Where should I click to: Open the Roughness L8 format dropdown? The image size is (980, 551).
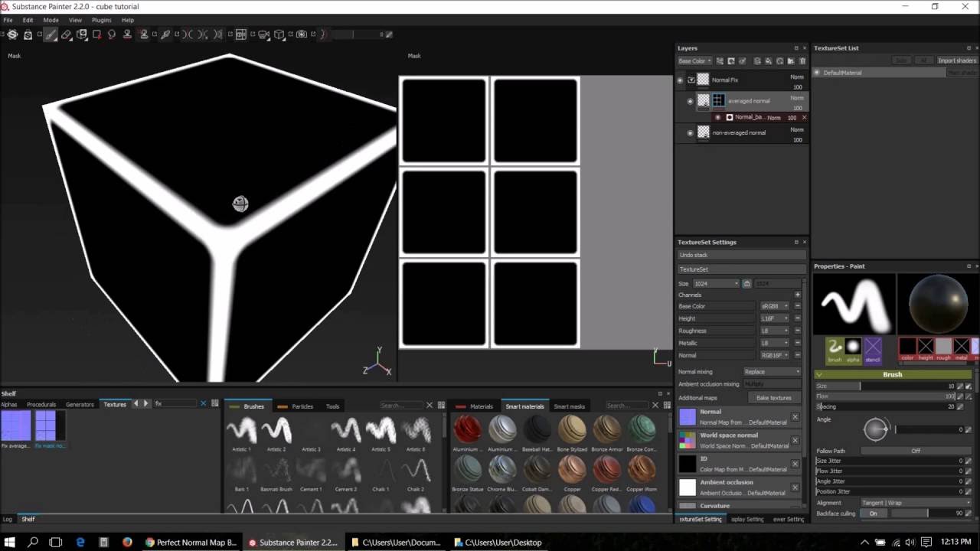click(x=774, y=331)
